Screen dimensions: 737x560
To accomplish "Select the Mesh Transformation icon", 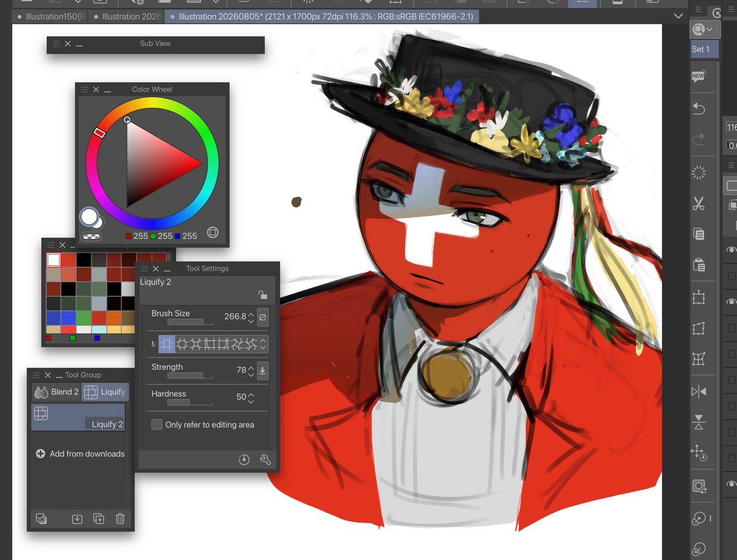I will [698, 359].
